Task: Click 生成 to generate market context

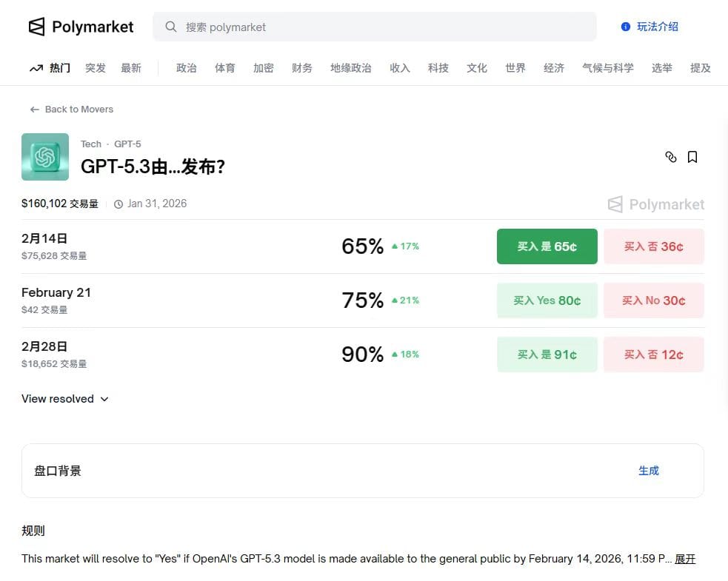Action: [648, 471]
